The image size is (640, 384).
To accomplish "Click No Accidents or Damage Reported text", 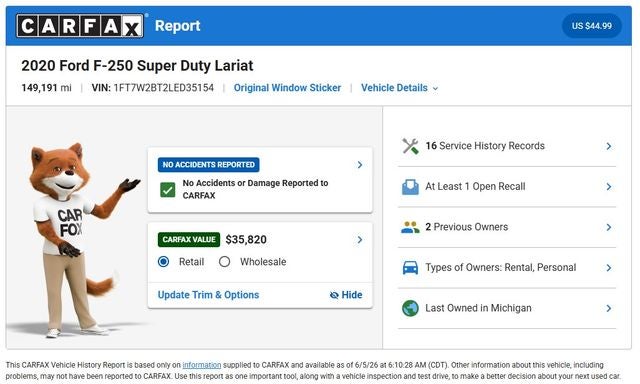I will [255, 189].
